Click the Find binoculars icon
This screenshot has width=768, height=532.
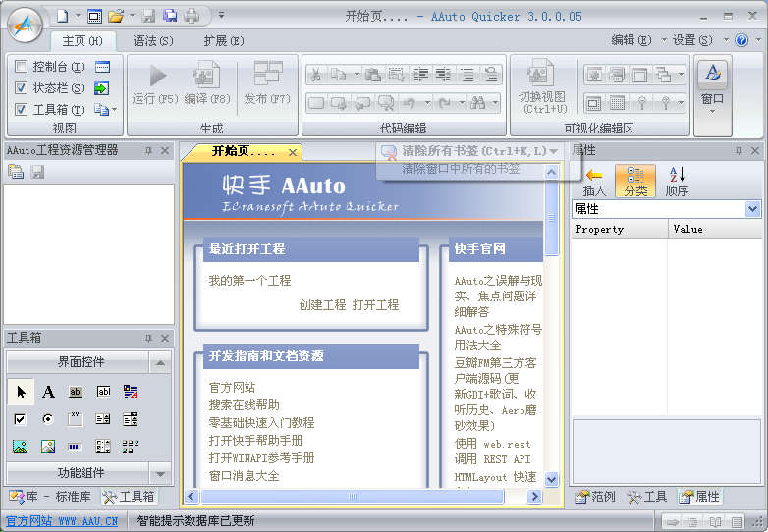point(477,103)
